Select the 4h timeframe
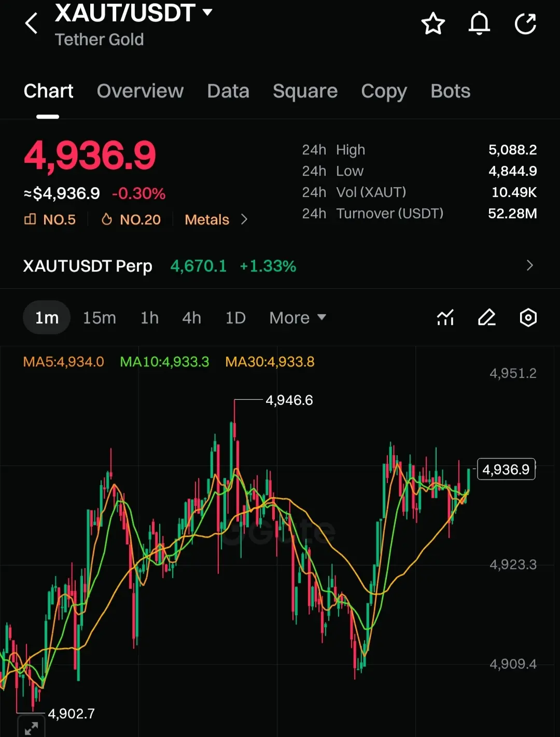The width and height of the screenshot is (560, 737). coord(191,318)
